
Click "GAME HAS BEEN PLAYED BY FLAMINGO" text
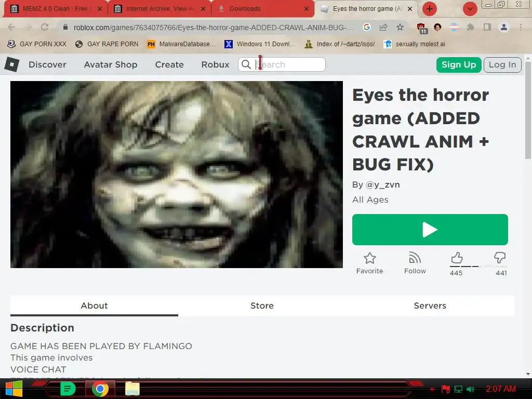coord(101,346)
